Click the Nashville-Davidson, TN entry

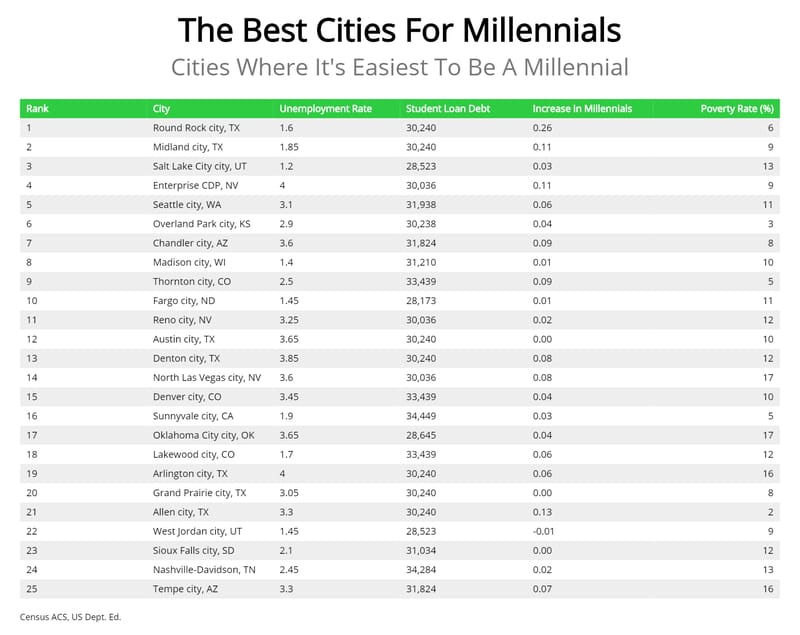(202, 568)
